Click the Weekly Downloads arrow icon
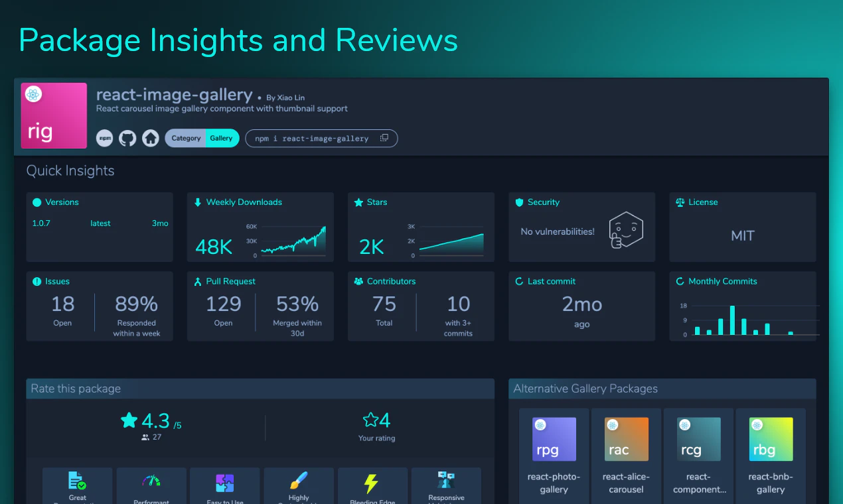 coord(198,202)
